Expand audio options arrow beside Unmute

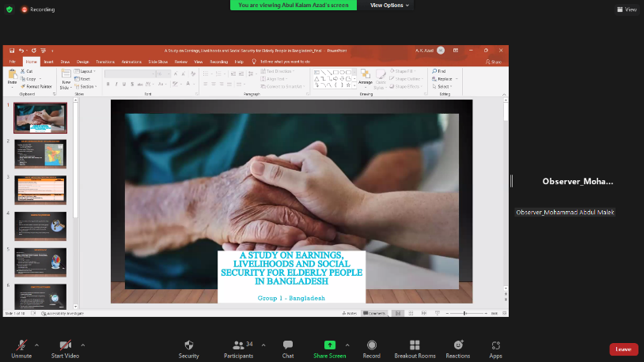coord(37,345)
